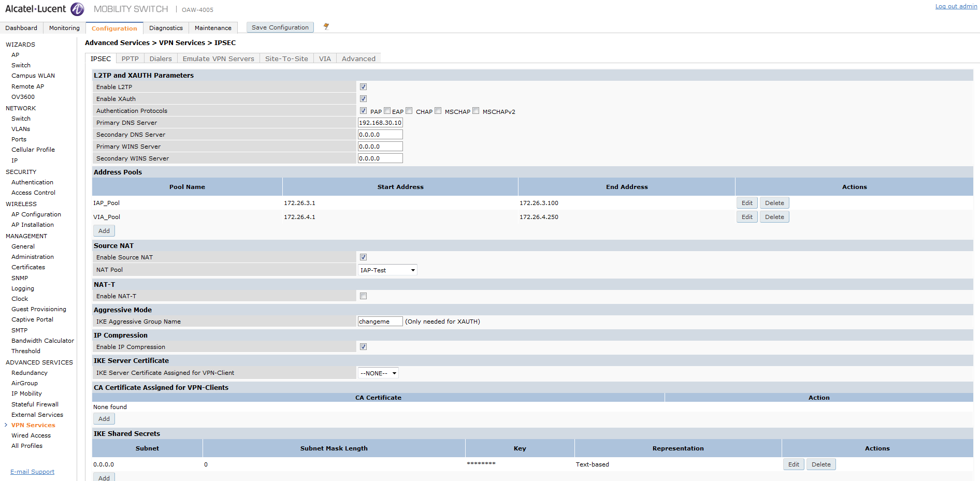Open the IKE Server Certificate dropdown
The width and height of the screenshot is (980, 481).
pyautogui.click(x=378, y=373)
